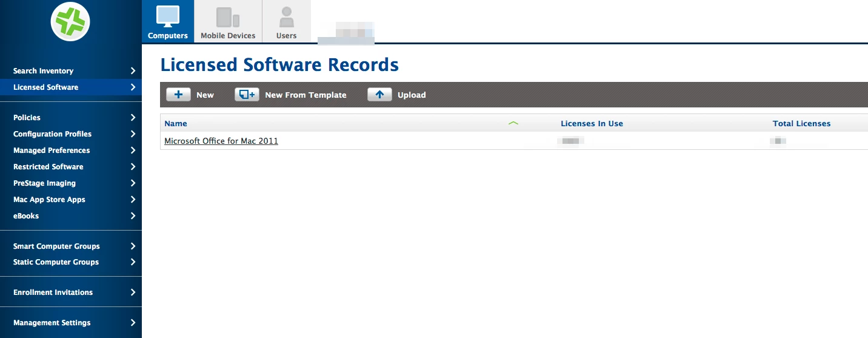Expand the Policies chevron
The width and height of the screenshot is (868, 338).
click(x=133, y=118)
